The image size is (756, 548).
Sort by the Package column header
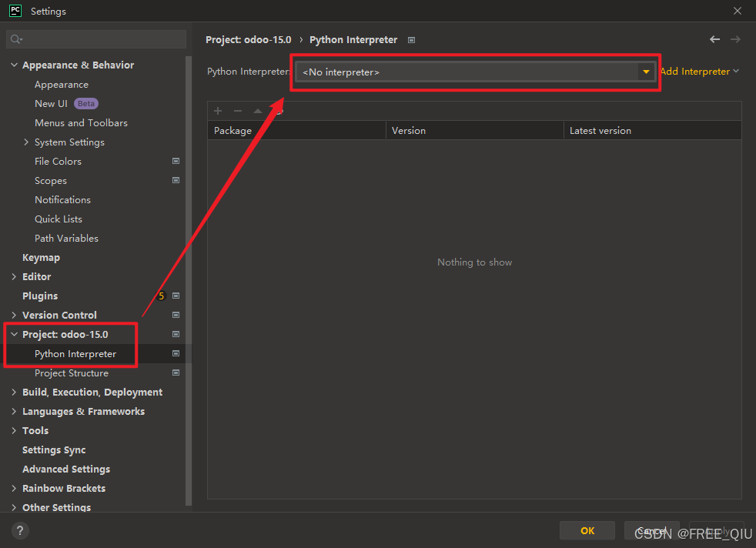point(296,131)
